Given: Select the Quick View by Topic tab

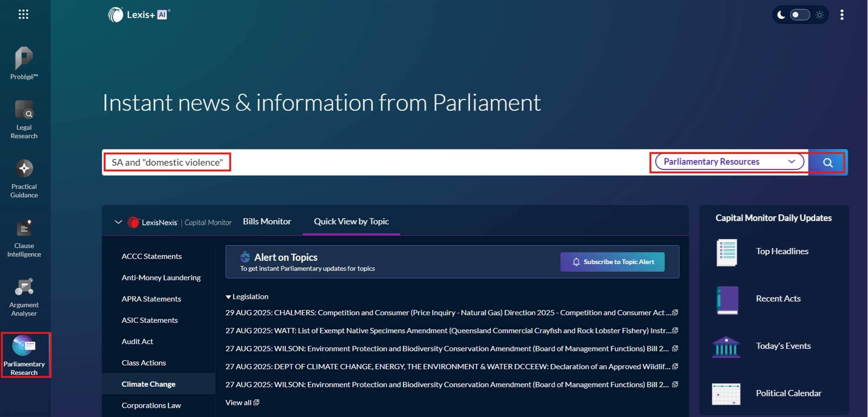Looking at the screenshot, I should [x=351, y=221].
